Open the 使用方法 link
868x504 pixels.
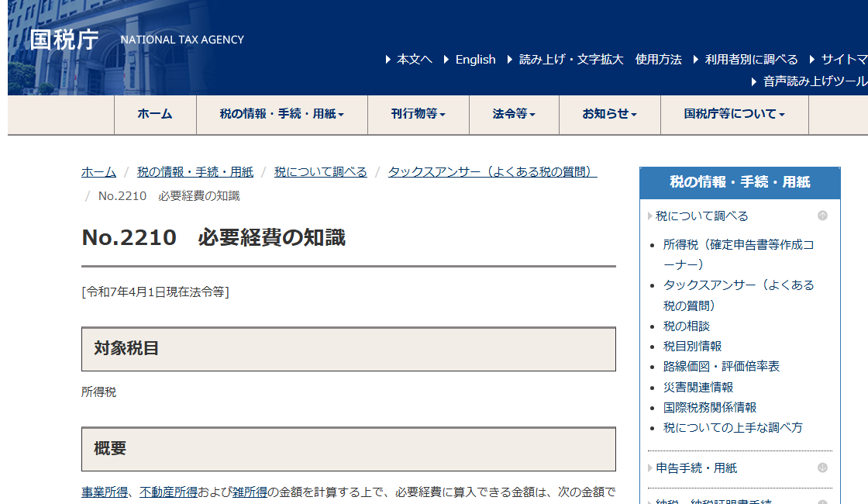658,59
